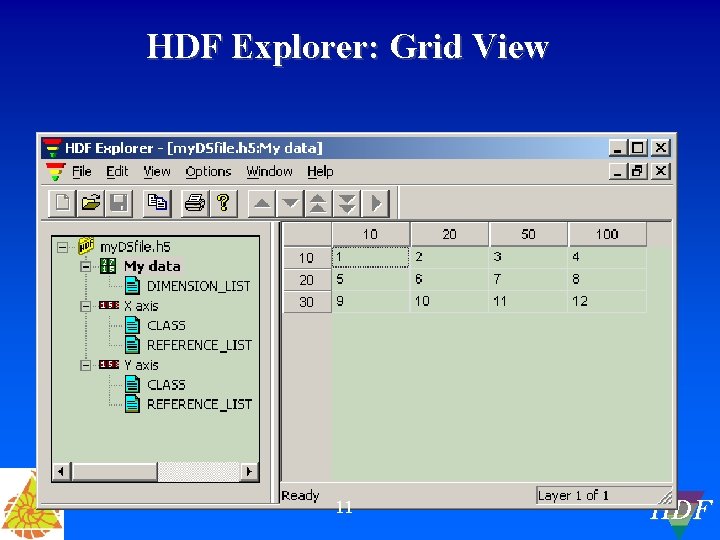
Task: Click the double up arrow toolbar button
Action: click(x=319, y=203)
